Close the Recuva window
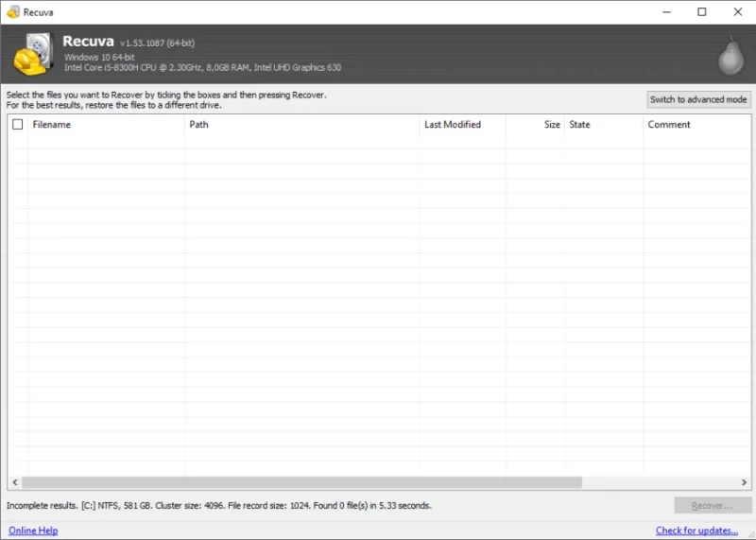The height and width of the screenshot is (540, 756). click(x=738, y=12)
